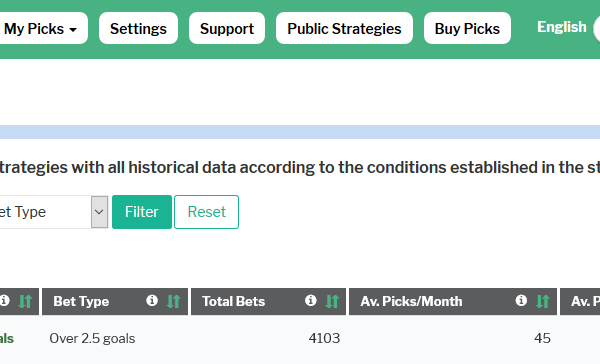Open the Support page
Image resolution: width=600 pixels, height=364 pixels.
(227, 28)
